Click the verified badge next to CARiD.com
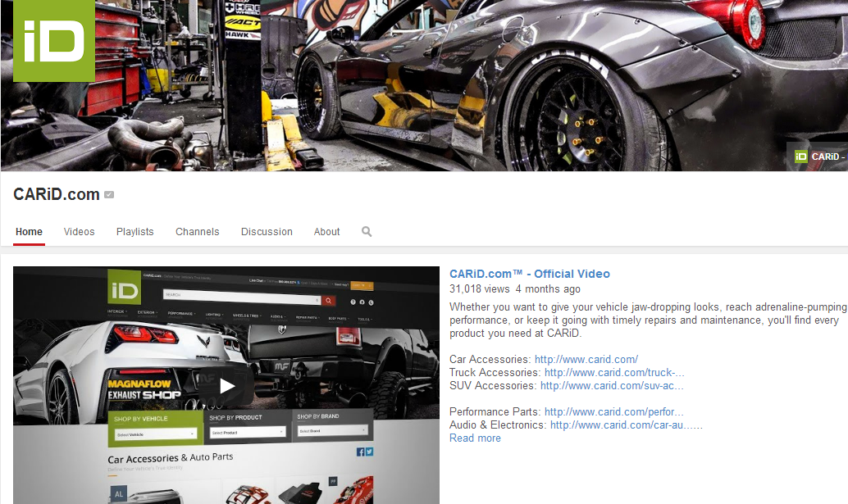848x504 pixels. point(109,194)
